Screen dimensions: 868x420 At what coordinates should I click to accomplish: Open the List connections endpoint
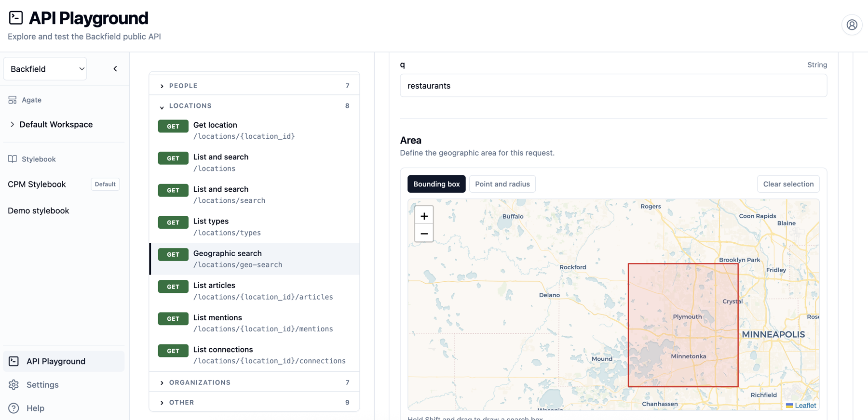(255, 355)
